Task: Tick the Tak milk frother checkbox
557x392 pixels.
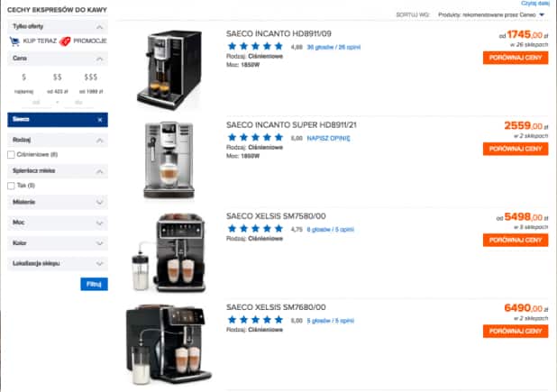Action: tap(11, 186)
